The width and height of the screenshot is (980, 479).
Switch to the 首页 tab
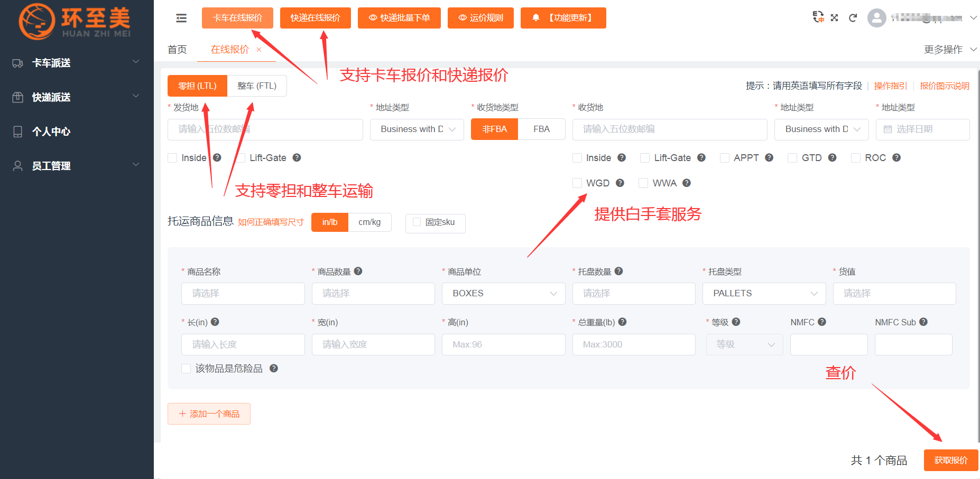pyautogui.click(x=177, y=49)
